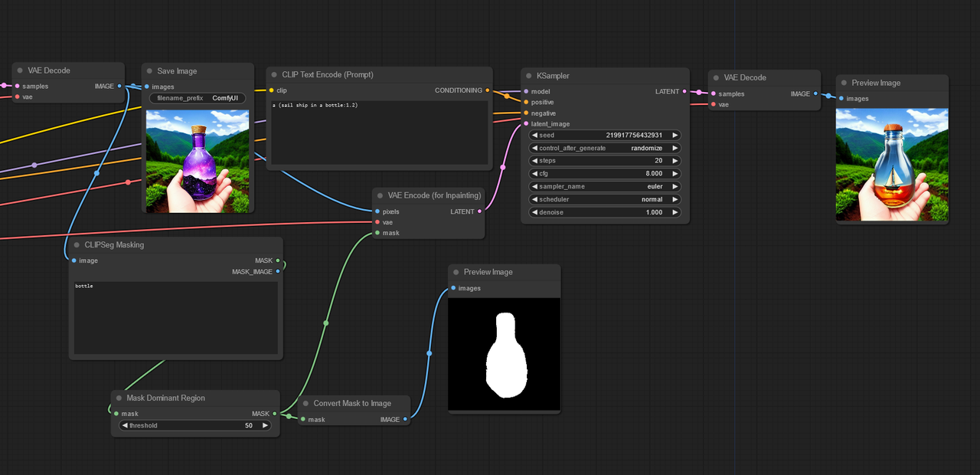The image size is (980, 475).
Task: Click the clip input port on CLIP Text Encode
Action: pos(271,90)
